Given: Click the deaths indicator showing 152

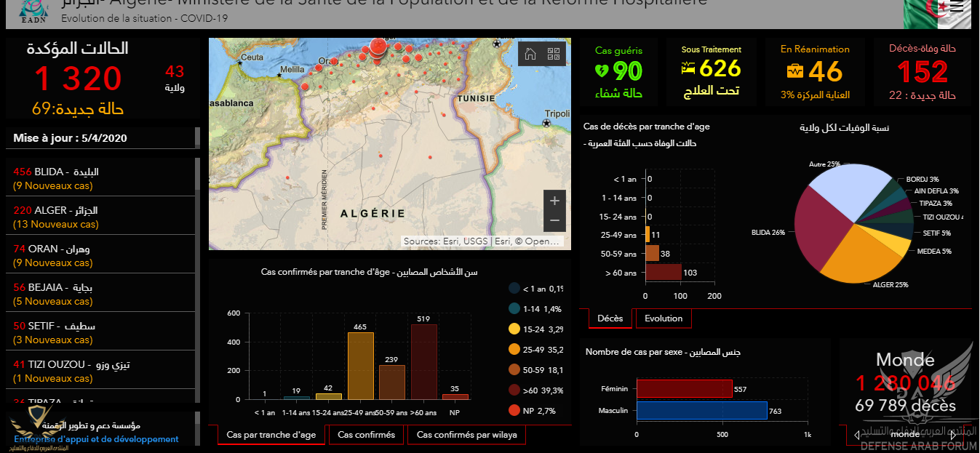Looking at the screenshot, I should click(923, 72).
